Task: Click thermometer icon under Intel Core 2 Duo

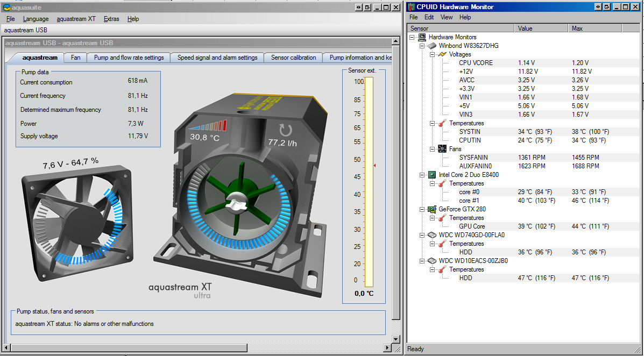Action: click(442, 183)
